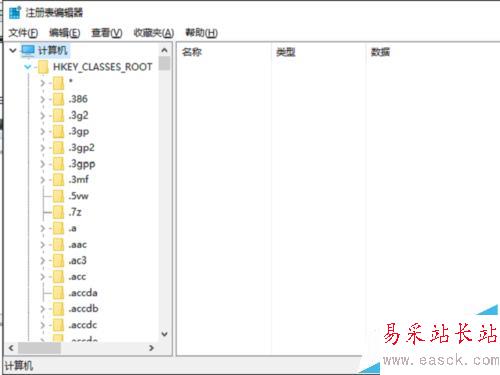Select the .7z tree entry text
500x375 pixels.
[x=75, y=212]
